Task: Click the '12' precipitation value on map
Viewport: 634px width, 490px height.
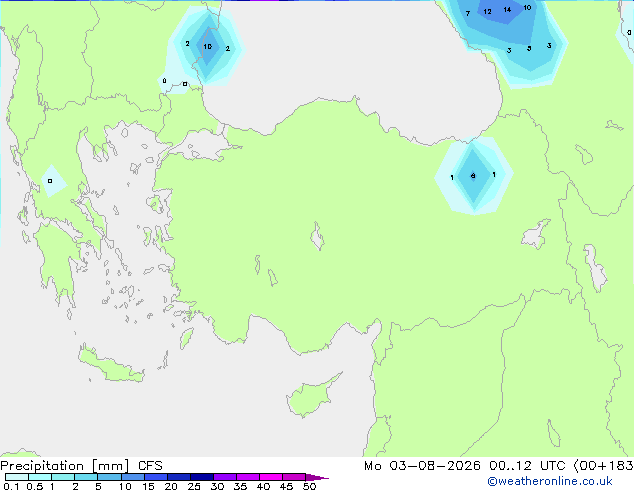Action: pyautogui.click(x=488, y=12)
